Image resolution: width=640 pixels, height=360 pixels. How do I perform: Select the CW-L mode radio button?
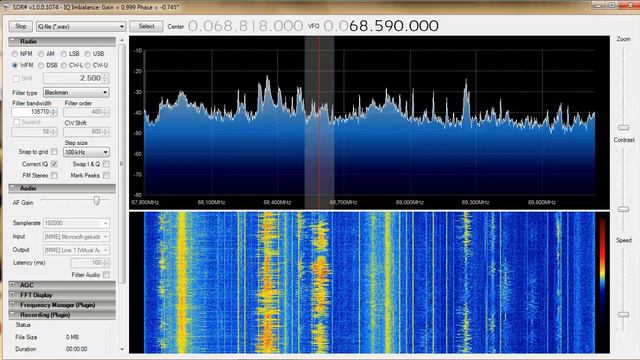click(64, 65)
